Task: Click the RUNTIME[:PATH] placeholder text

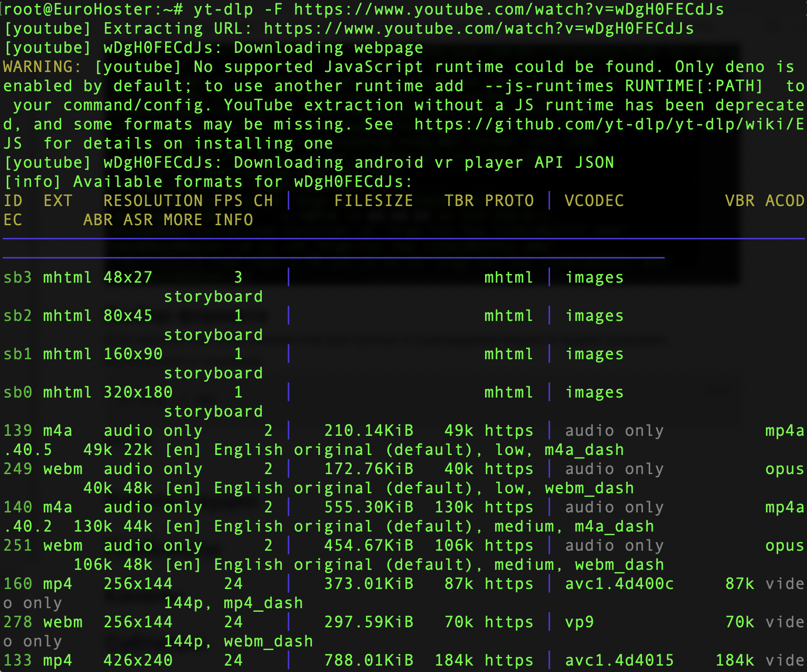Action: click(694, 86)
